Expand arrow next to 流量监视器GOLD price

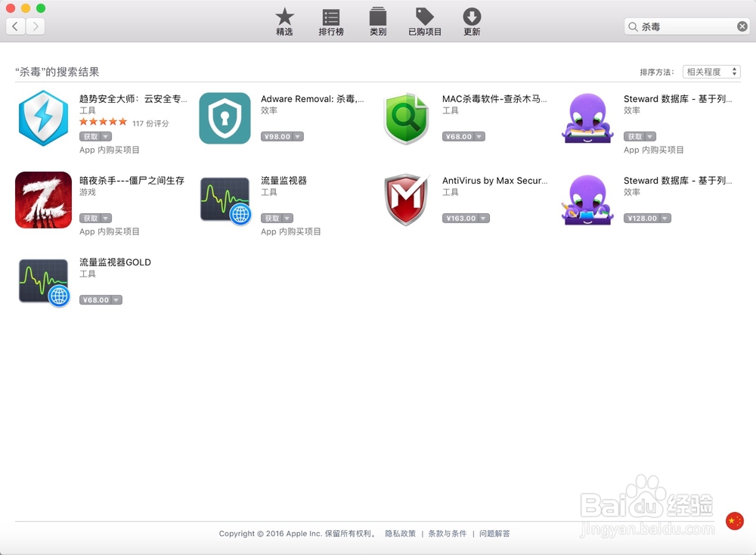pyautogui.click(x=116, y=300)
